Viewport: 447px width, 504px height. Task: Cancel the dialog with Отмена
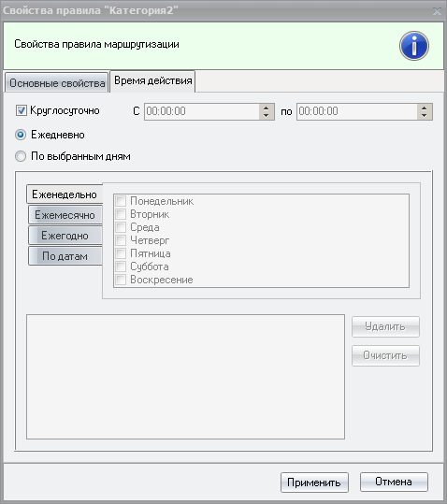394,482
